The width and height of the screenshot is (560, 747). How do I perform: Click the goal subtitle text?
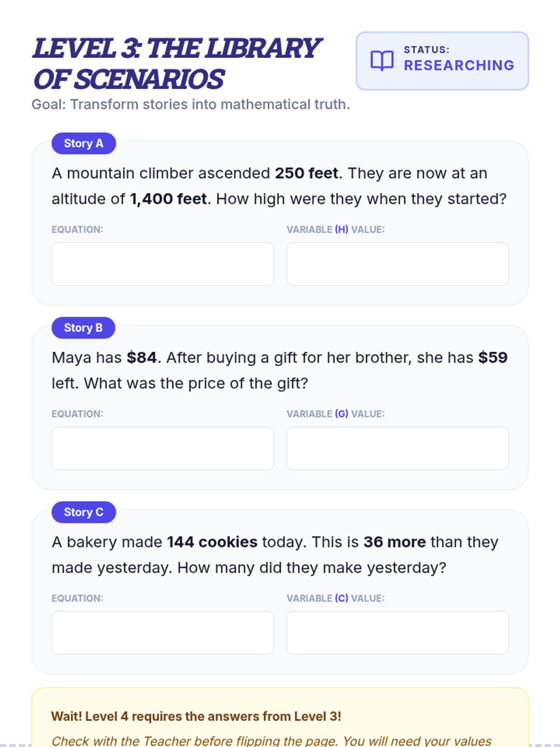coord(191,104)
